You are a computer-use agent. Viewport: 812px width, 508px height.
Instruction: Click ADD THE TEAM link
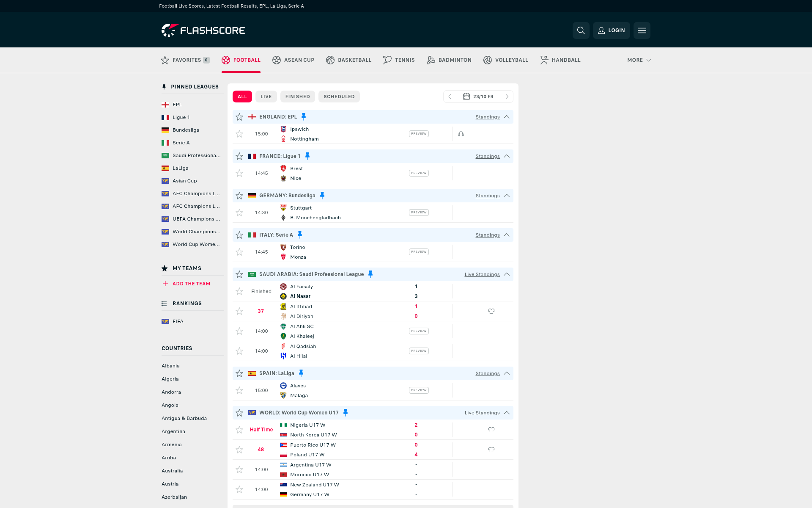point(191,284)
